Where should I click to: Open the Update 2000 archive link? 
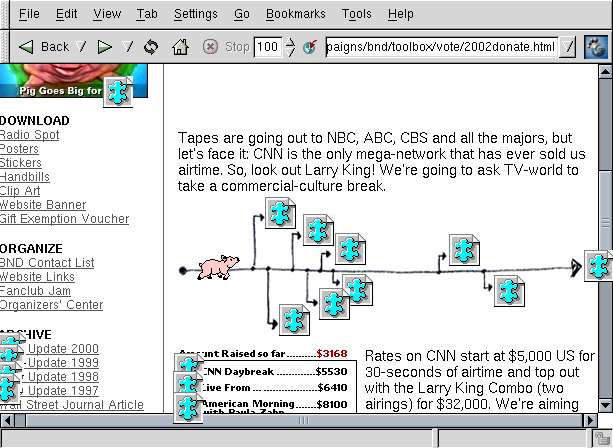click(x=63, y=349)
